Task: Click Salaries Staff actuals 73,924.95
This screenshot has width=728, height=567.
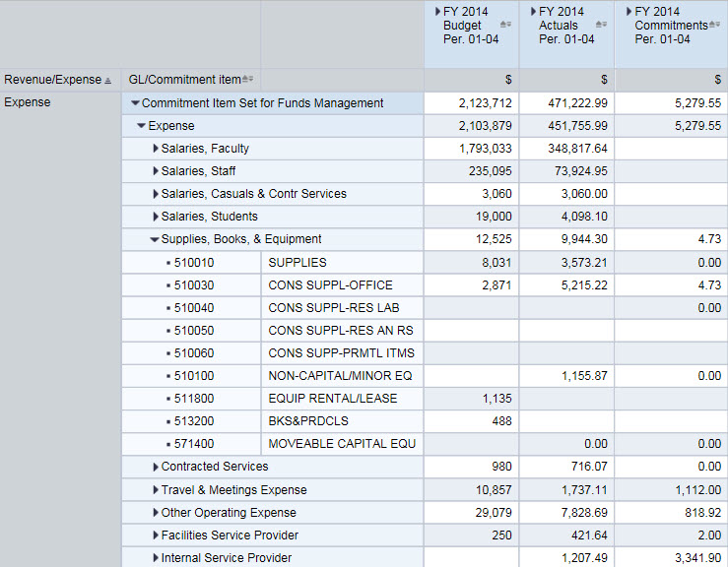Action: tap(581, 171)
